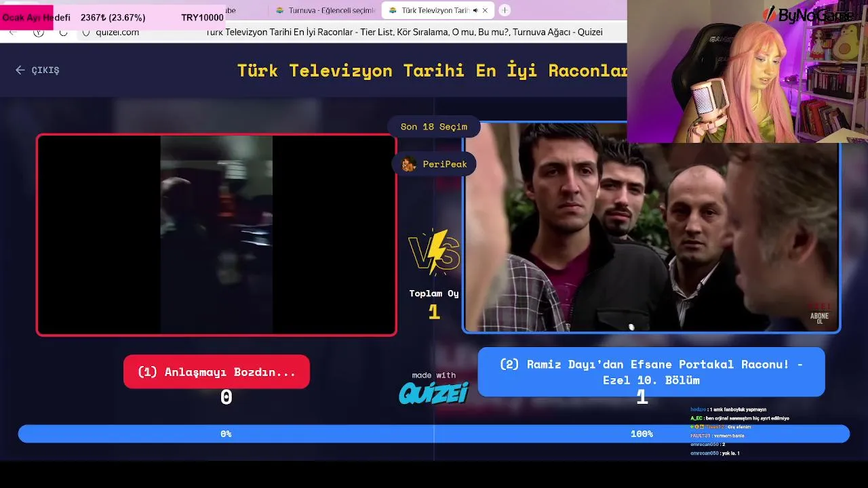Screen dimensions: 868x488
Task: Click the page reload icon
Action: pyautogui.click(x=63, y=32)
